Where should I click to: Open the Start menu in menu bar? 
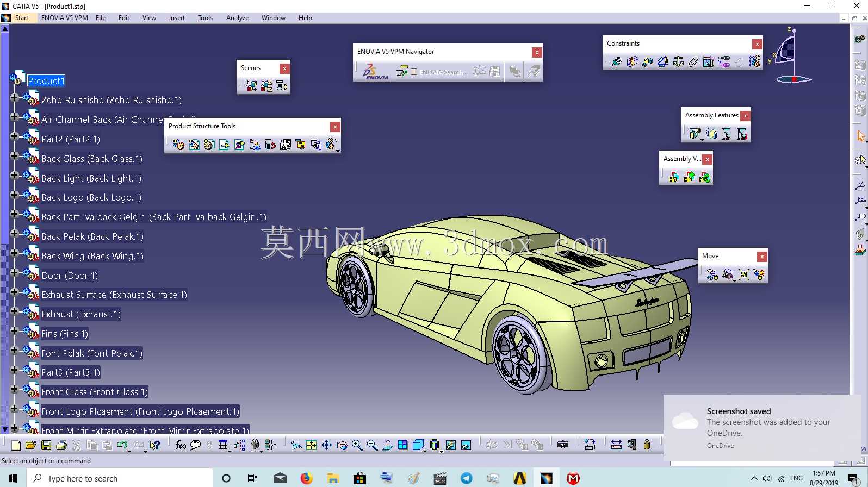click(x=22, y=18)
